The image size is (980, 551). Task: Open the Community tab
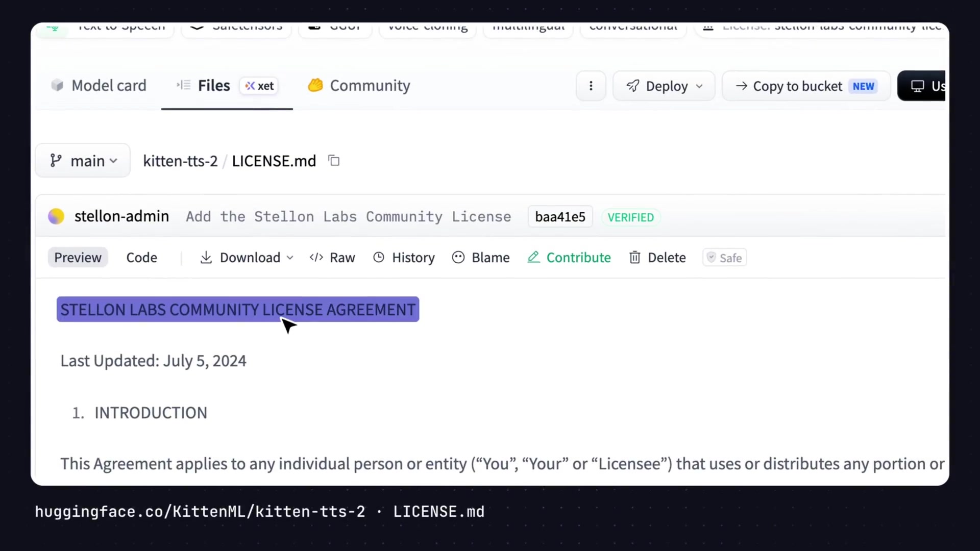point(359,86)
